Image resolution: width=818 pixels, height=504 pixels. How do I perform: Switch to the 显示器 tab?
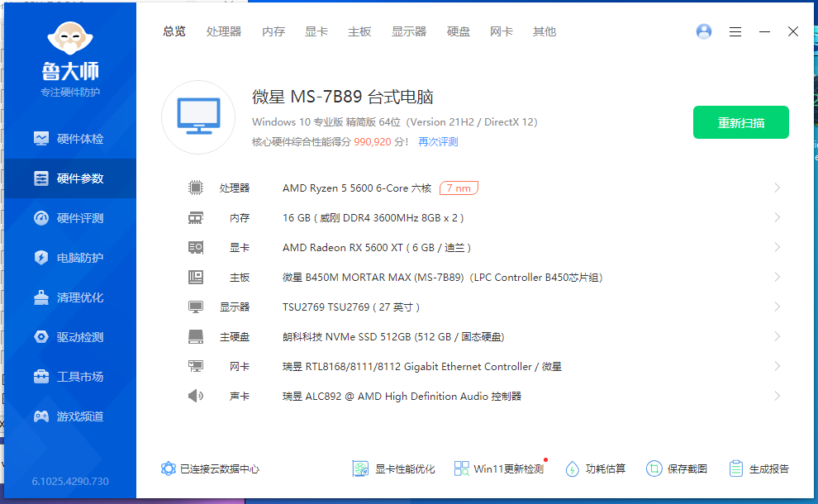[409, 31]
